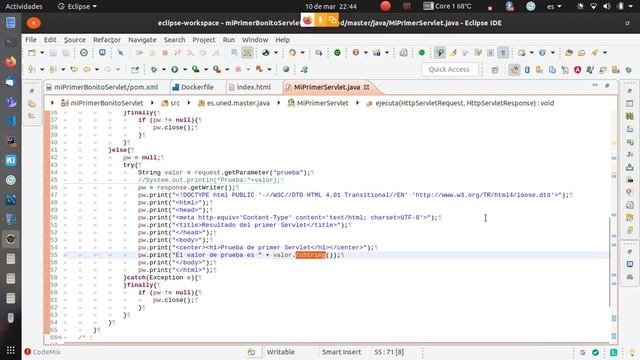The image size is (640, 360).
Task: Expand breadcrumb arrow before es.uned.master.java
Action: pyautogui.click(x=189, y=103)
